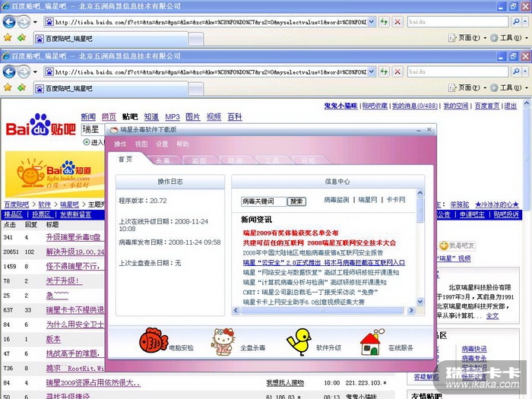This screenshot has height=399, width=532.
Task: Click the search magnifier in the lower IE window
Action: click(x=516, y=71)
